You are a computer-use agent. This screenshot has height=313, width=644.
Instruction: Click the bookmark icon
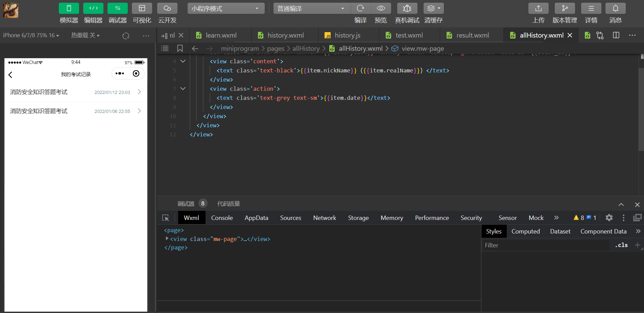coord(180,48)
